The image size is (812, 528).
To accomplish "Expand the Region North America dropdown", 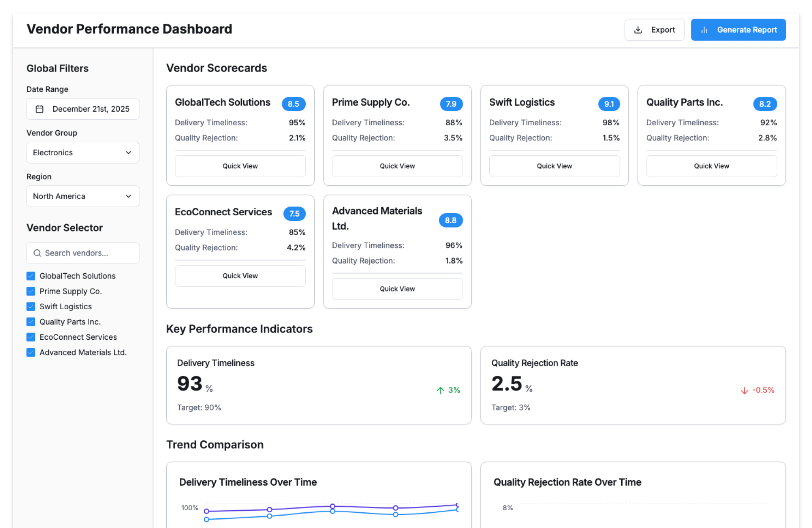I will [82, 196].
